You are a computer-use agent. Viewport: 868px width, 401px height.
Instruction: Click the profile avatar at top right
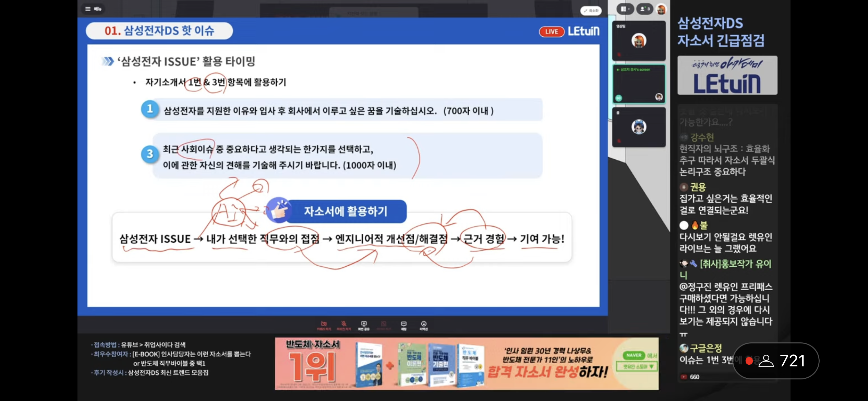661,9
